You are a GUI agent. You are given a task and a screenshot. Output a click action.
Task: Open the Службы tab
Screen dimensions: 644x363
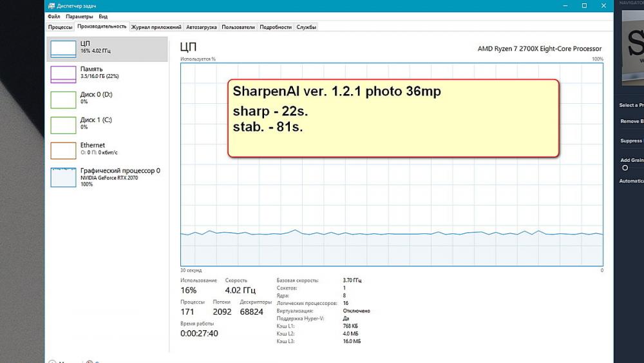pos(307,27)
